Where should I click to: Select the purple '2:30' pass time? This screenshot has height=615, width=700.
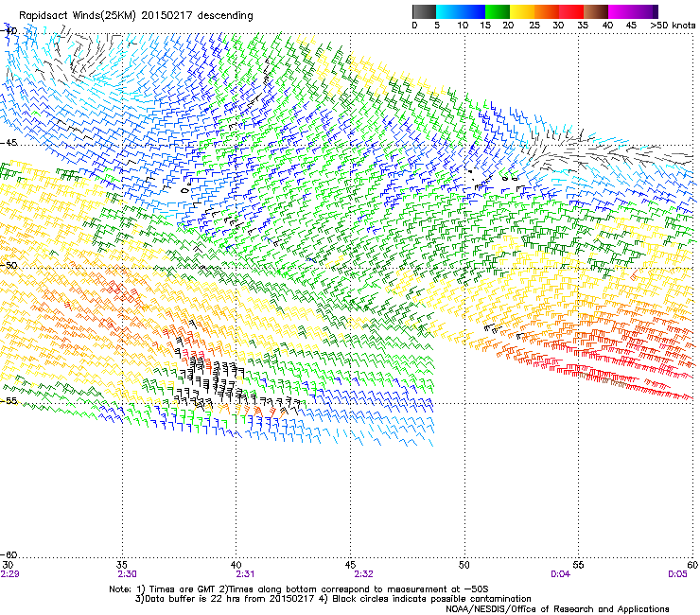point(127,574)
